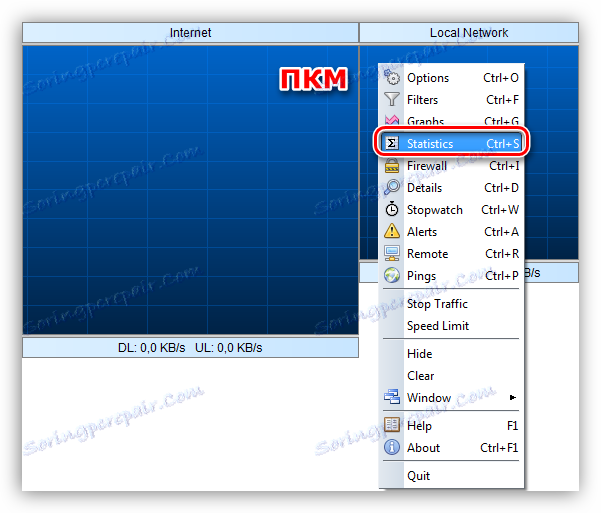
Task: Click the Local Network panel header
Action: click(x=469, y=33)
